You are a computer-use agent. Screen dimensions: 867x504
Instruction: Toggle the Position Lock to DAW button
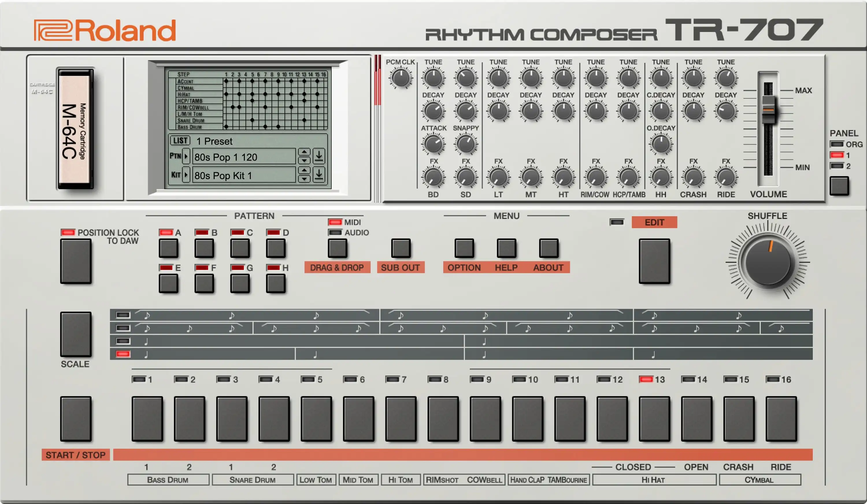pos(76,262)
